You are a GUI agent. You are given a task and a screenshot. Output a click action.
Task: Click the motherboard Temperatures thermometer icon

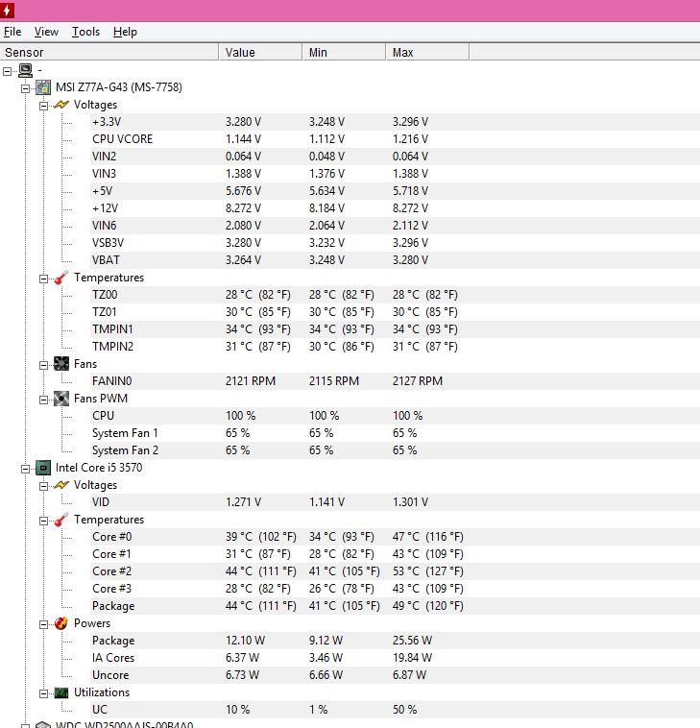(61, 278)
